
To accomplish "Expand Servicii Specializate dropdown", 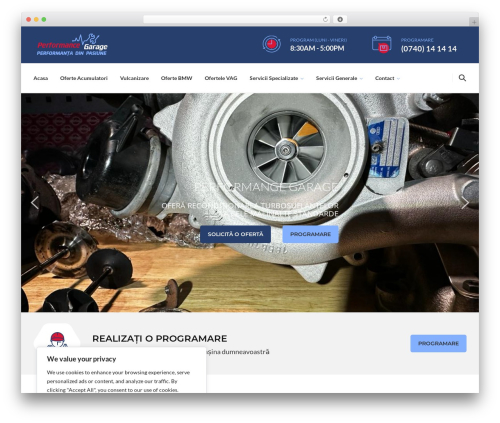I will tap(276, 78).
